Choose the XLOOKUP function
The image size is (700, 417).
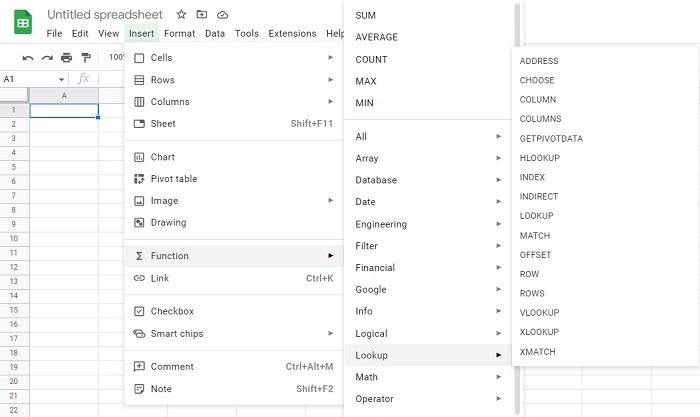coord(539,332)
